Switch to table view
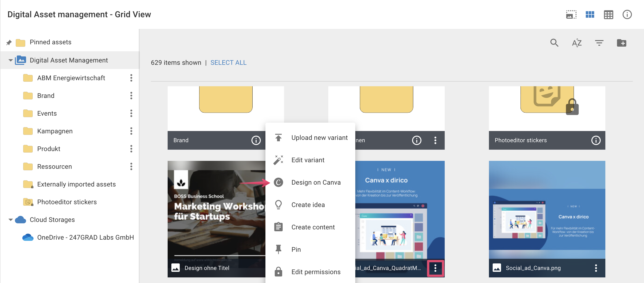This screenshot has width=644, height=283. 609,14
